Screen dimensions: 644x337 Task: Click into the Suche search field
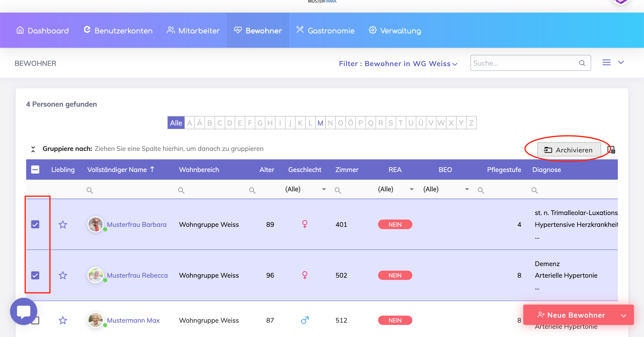523,63
